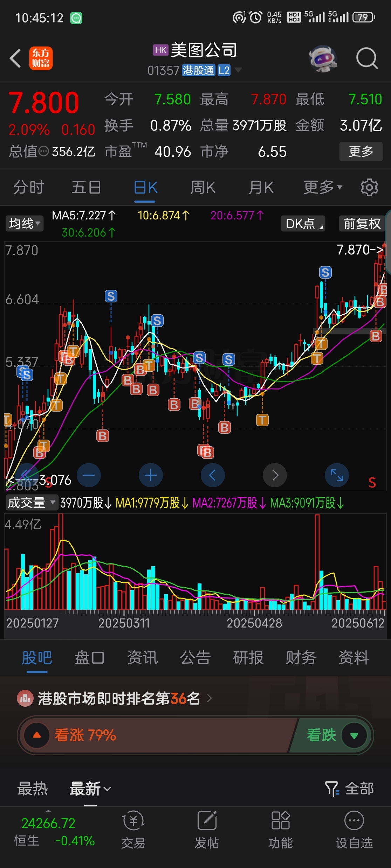The height and width of the screenshot is (868, 391).
Task: Tap the volume bars chart area
Action: 195,562
